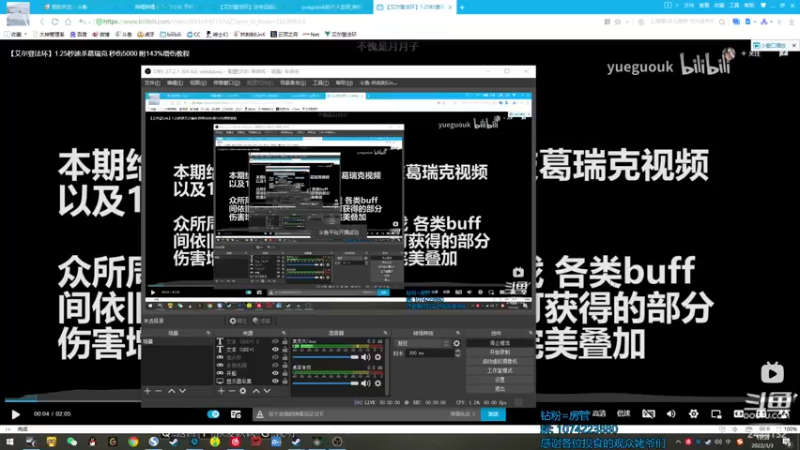Toggle the lock on the 显示器采集 source
Viewport: 800px width, 450px height.
point(285,381)
